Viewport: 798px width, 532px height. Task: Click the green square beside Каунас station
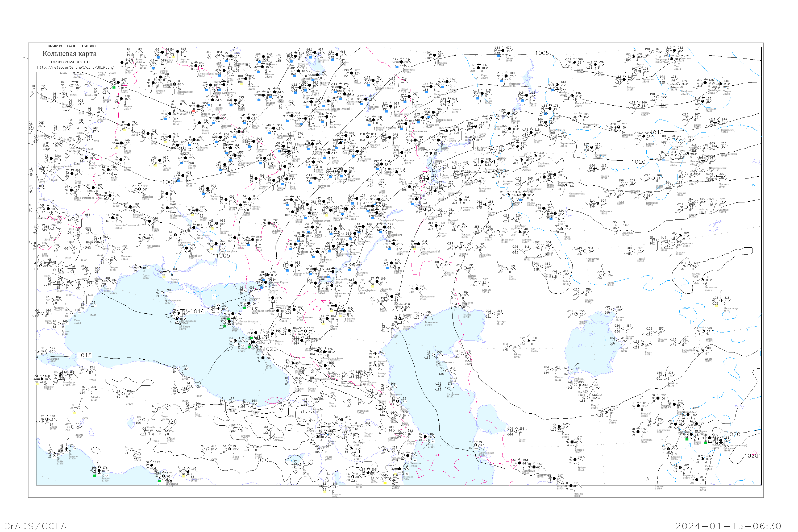pyautogui.click(x=114, y=87)
